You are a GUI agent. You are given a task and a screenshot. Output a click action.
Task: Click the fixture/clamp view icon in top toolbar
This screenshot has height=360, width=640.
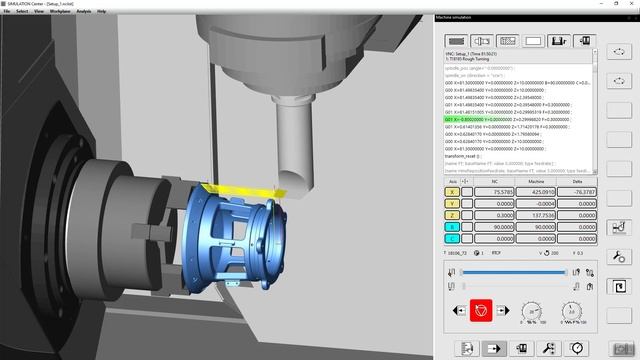click(559, 41)
